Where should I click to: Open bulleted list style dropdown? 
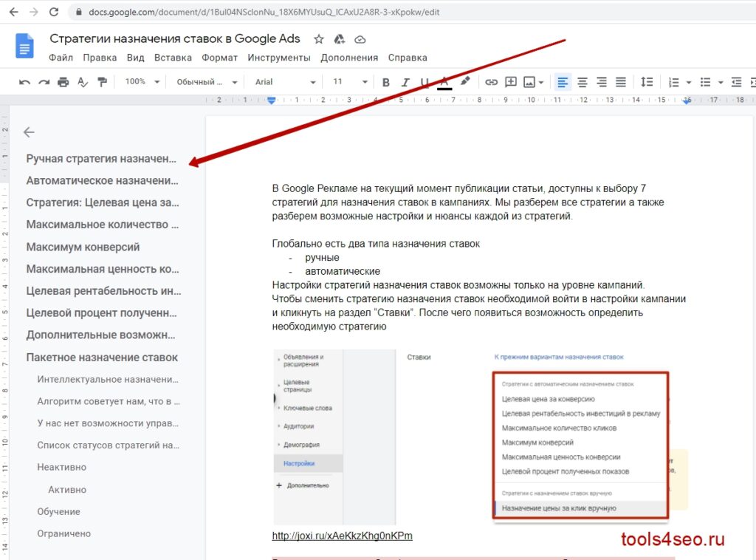(721, 83)
